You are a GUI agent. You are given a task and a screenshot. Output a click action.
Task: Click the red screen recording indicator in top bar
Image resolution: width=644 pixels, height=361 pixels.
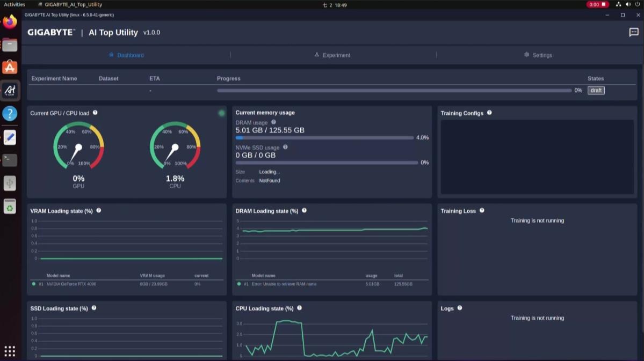pos(597,4)
